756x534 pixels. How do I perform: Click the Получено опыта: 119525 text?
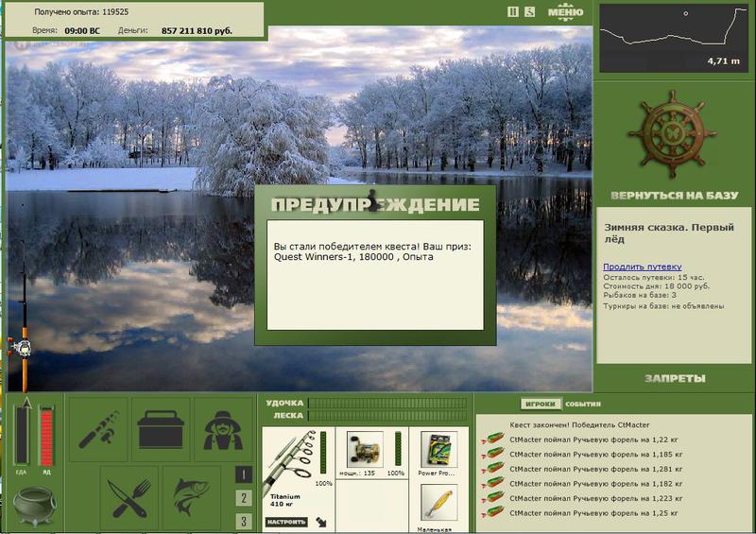coord(81,11)
